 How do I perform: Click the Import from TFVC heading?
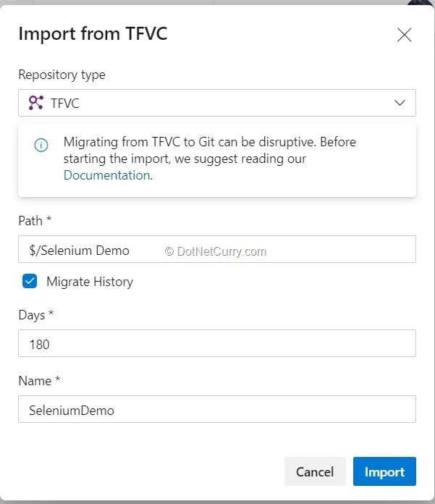[x=93, y=34]
